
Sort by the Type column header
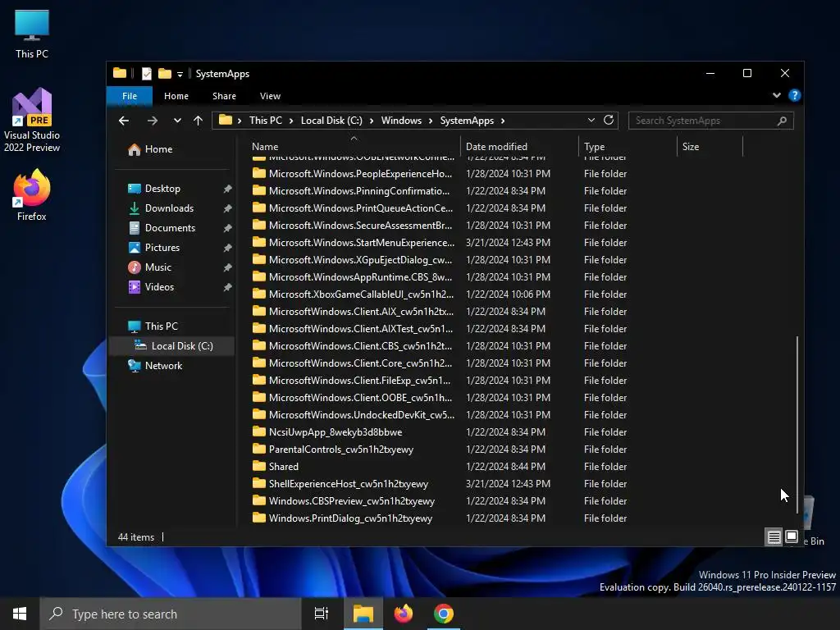(628, 146)
